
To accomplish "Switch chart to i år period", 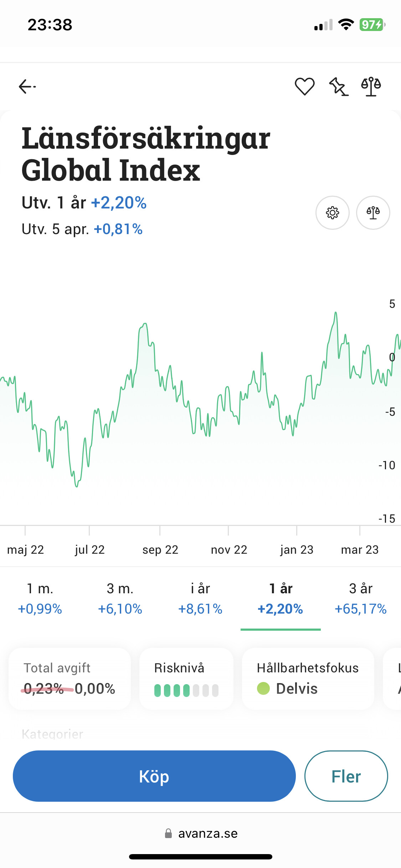I will click(200, 599).
